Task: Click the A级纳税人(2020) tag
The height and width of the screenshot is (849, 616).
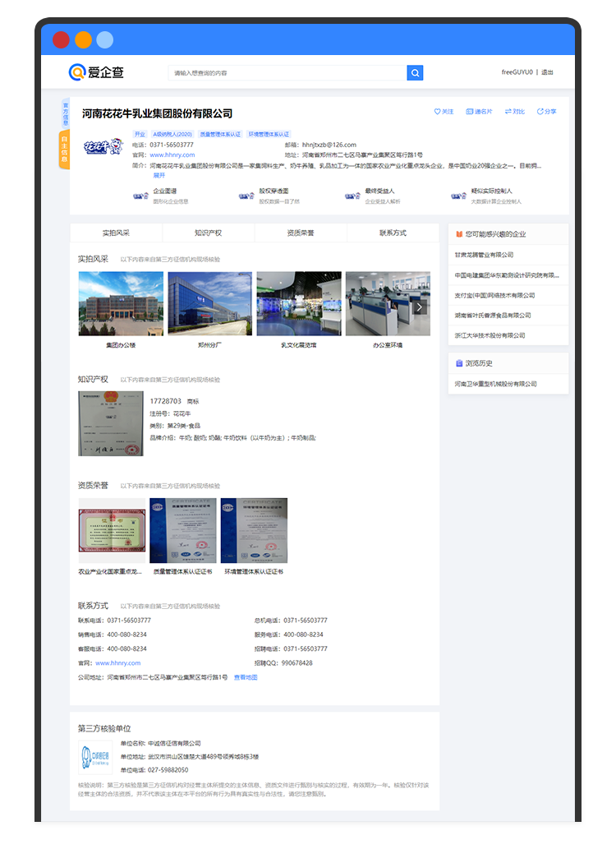Action: (x=172, y=134)
